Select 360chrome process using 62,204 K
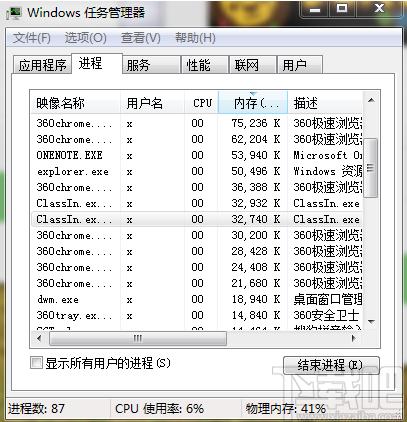The height and width of the screenshot is (422, 407). (x=197, y=139)
